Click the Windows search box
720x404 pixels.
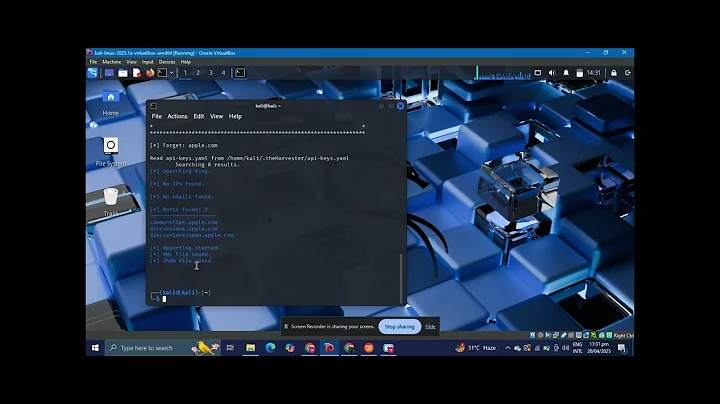pyautogui.click(x=163, y=348)
